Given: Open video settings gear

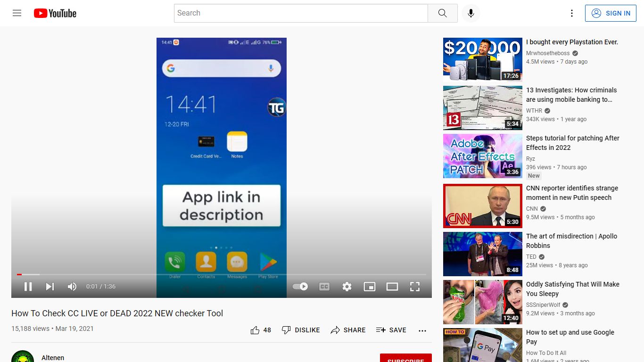Looking at the screenshot, I should [347, 287].
